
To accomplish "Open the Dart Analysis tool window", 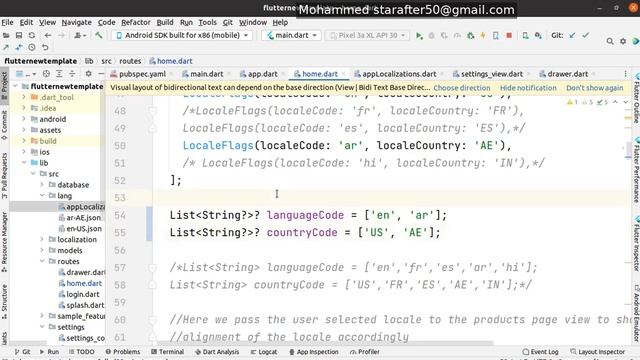I will coord(216,351).
